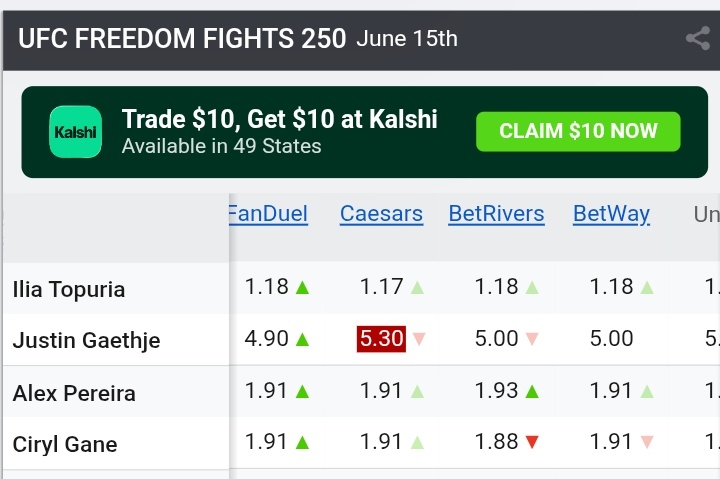The height and width of the screenshot is (479, 720).
Task: Click red down arrow beside BetRivers 1.88
Action: (x=532, y=442)
